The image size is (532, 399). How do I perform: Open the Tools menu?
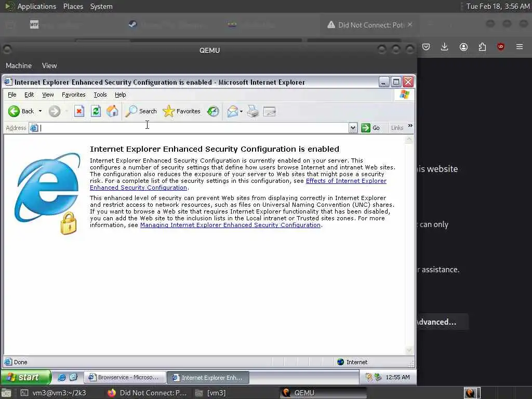100,95
